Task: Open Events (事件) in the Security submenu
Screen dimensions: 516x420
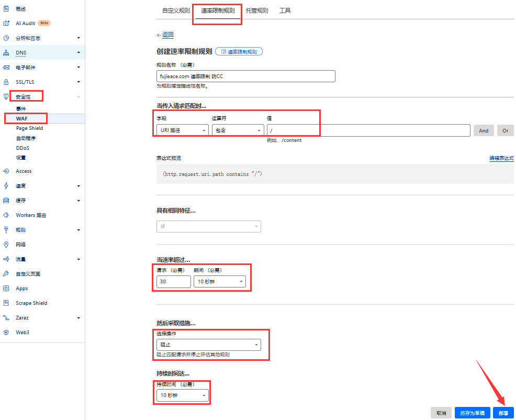Action: pos(21,109)
